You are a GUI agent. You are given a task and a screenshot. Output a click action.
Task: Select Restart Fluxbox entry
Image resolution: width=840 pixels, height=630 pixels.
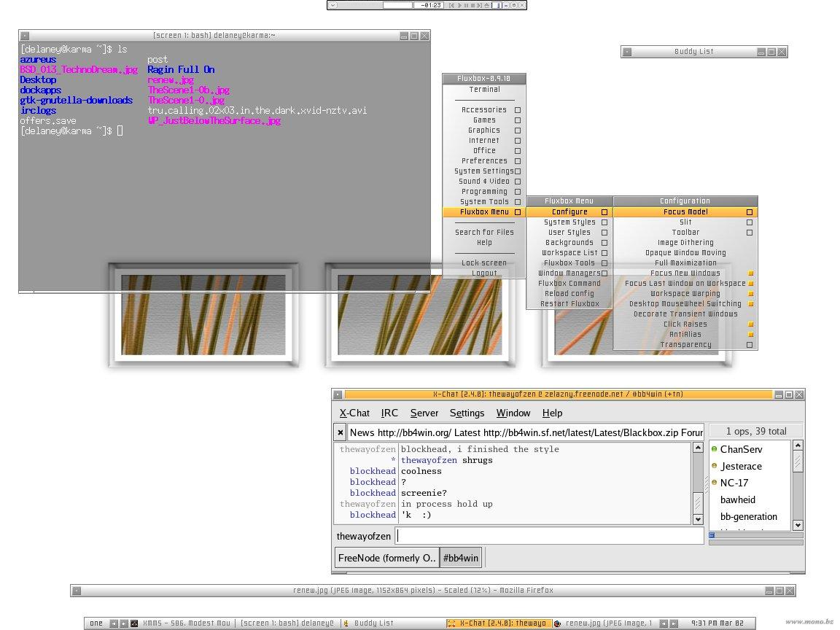tap(569, 304)
